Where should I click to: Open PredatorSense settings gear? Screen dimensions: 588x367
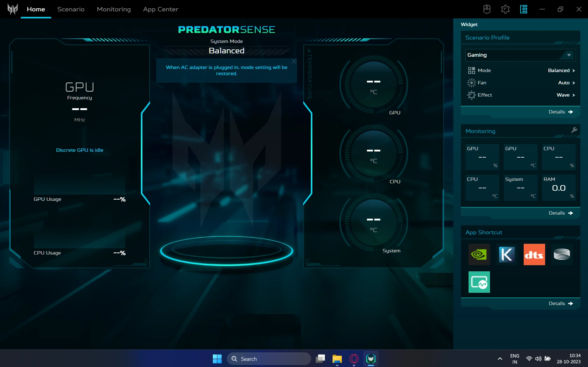click(x=505, y=9)
